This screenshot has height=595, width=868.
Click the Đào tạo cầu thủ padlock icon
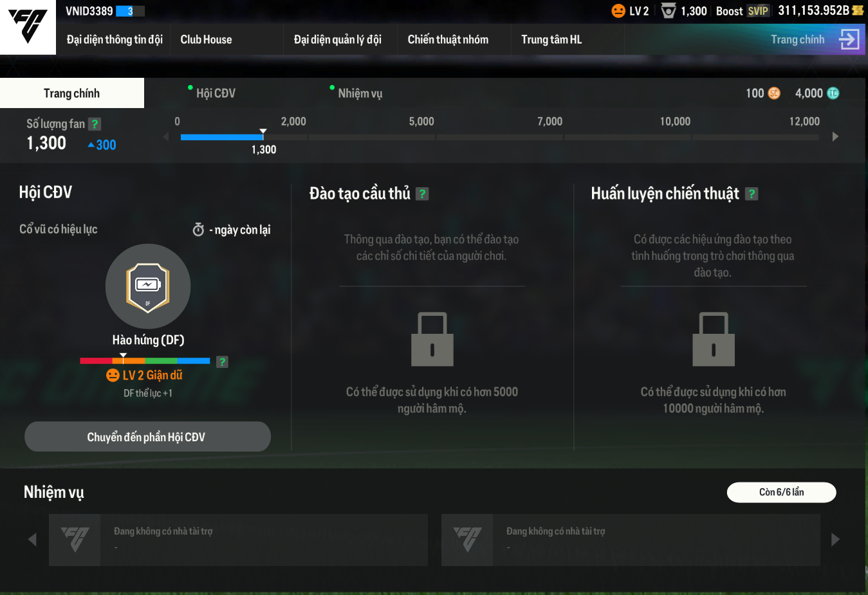tap(432, 340)
